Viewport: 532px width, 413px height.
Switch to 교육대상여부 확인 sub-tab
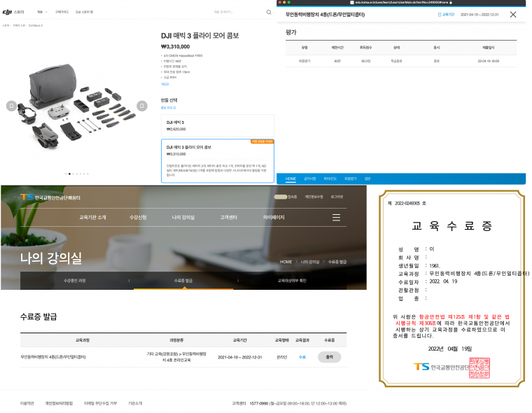click(x=292, y=281)
